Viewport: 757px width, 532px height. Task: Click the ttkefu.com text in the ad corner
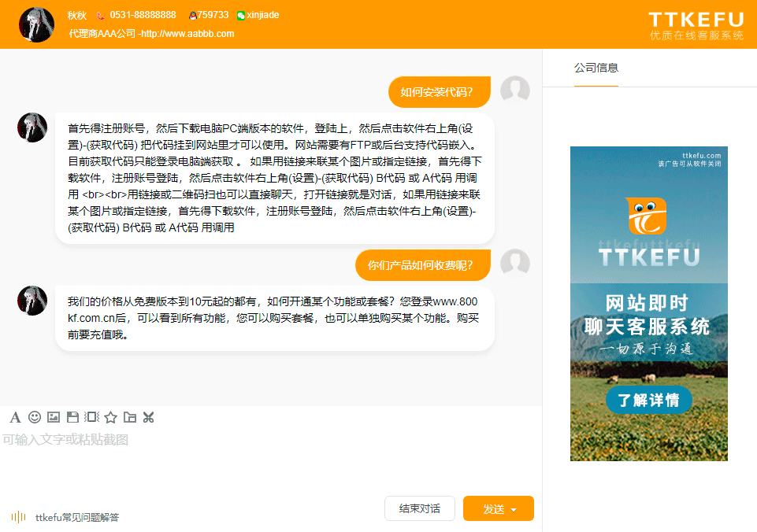[x=702, y=155]
